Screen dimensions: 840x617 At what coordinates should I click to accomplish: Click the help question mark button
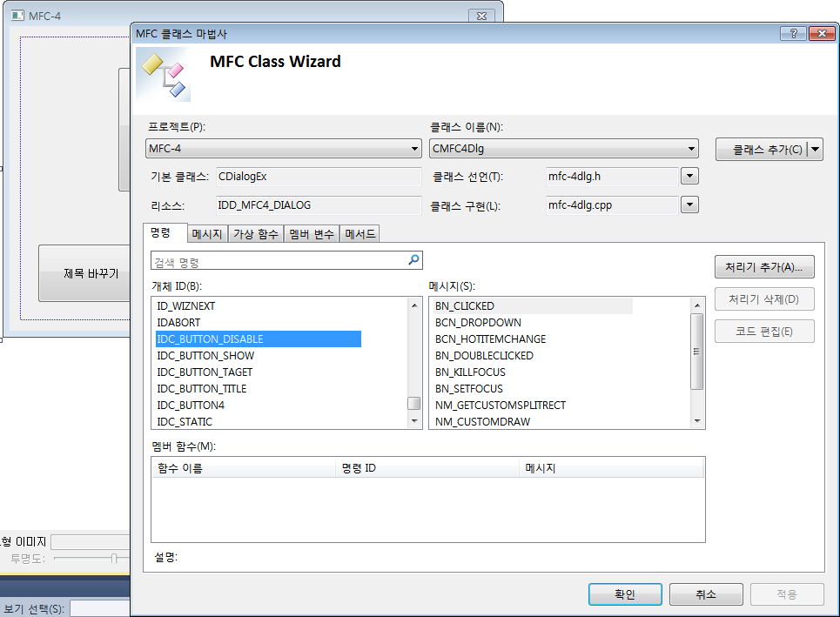pos(793,33)
